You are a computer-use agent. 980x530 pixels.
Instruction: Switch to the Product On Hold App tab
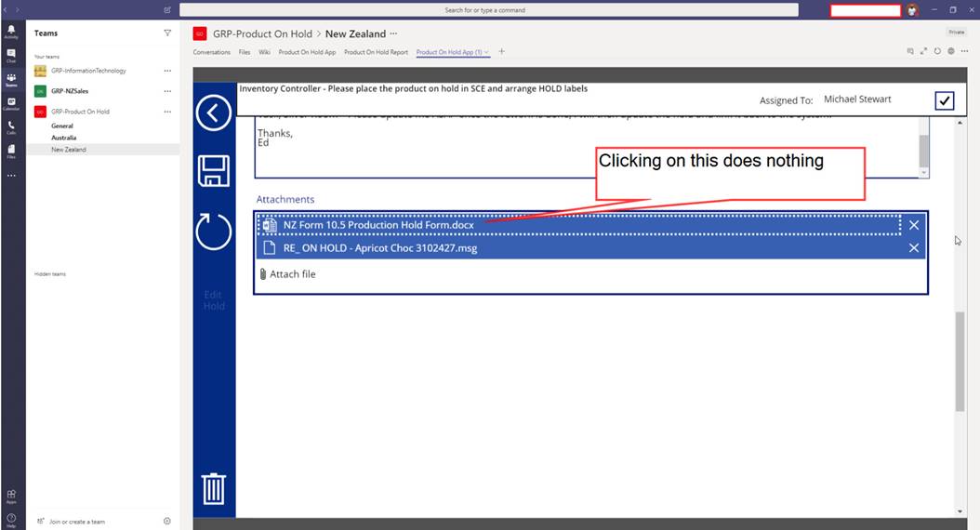coord(307,52)
